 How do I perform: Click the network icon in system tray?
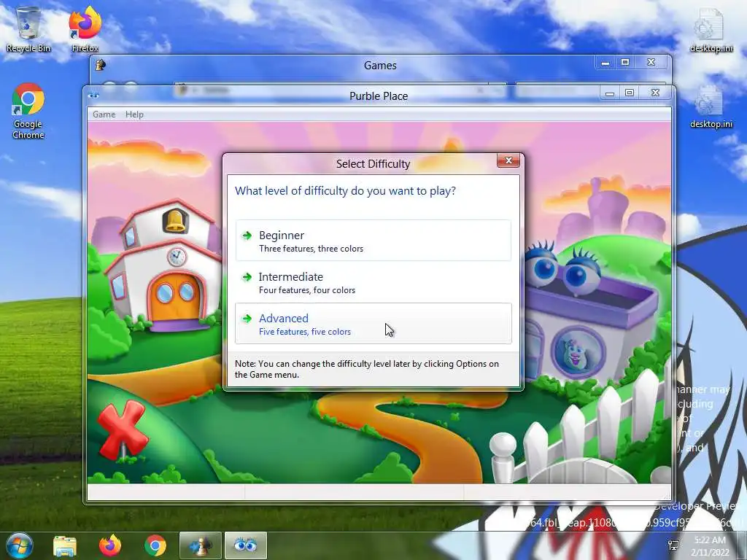pos(673,545)
